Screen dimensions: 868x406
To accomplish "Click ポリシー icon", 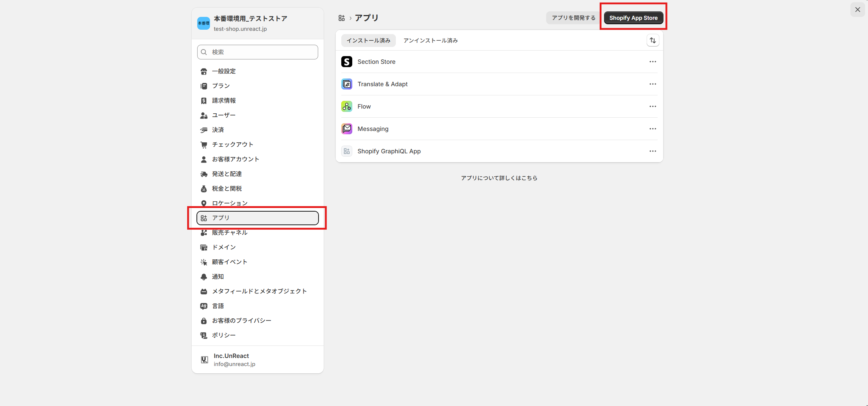I will click(x=204, y=335).
